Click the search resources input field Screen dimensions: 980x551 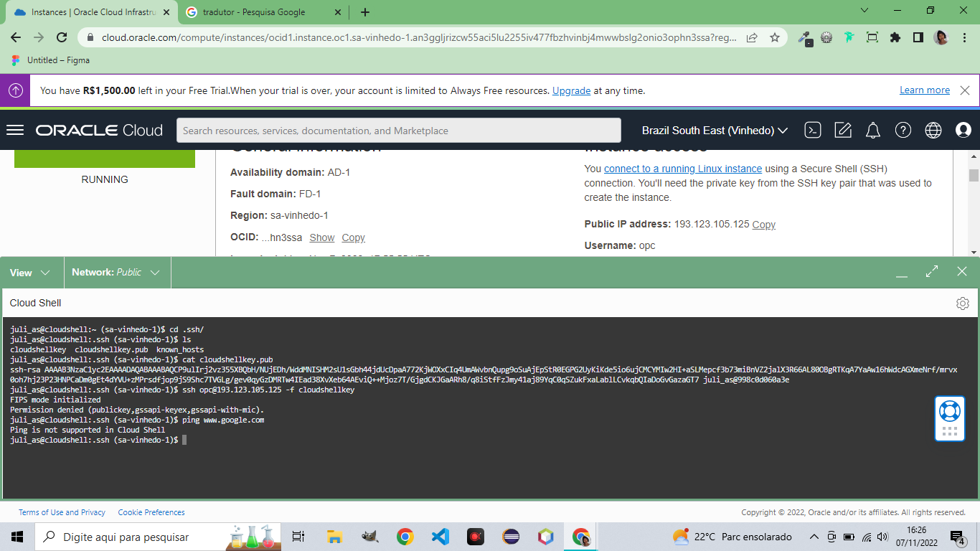(399, 131)
